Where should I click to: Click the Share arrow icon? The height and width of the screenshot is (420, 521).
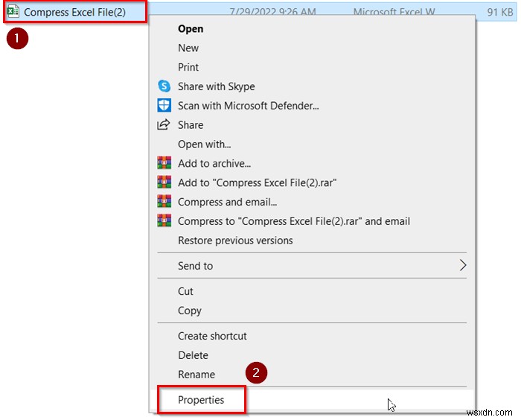tap(164, 124)
